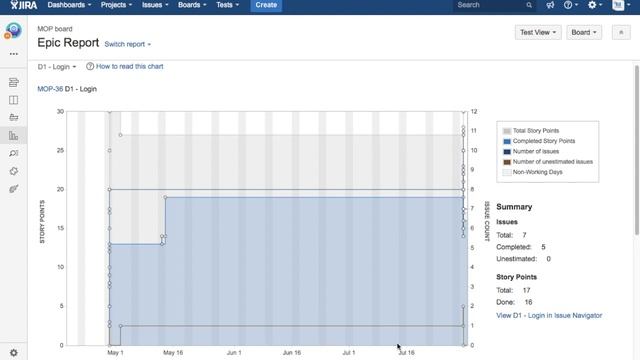Click the bottom rocket sidebar icon
Viewport: 640px width, 360px height.
pyautogui.click(x=13, y=189)
